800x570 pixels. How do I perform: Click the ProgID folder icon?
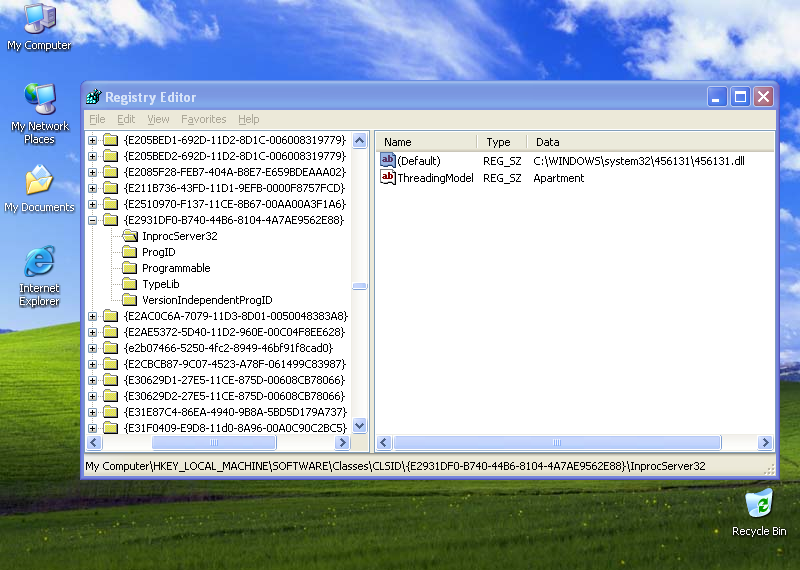tap(130, 252)
